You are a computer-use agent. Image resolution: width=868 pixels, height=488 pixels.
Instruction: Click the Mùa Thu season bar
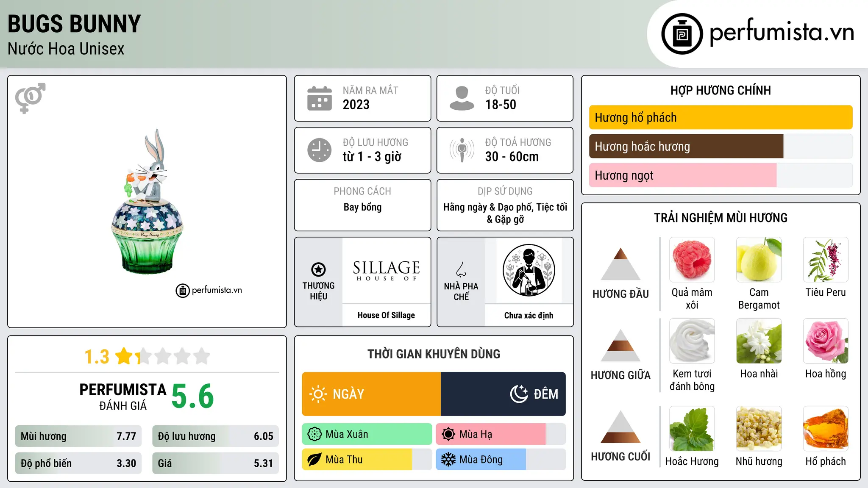(x=367, y=460)
